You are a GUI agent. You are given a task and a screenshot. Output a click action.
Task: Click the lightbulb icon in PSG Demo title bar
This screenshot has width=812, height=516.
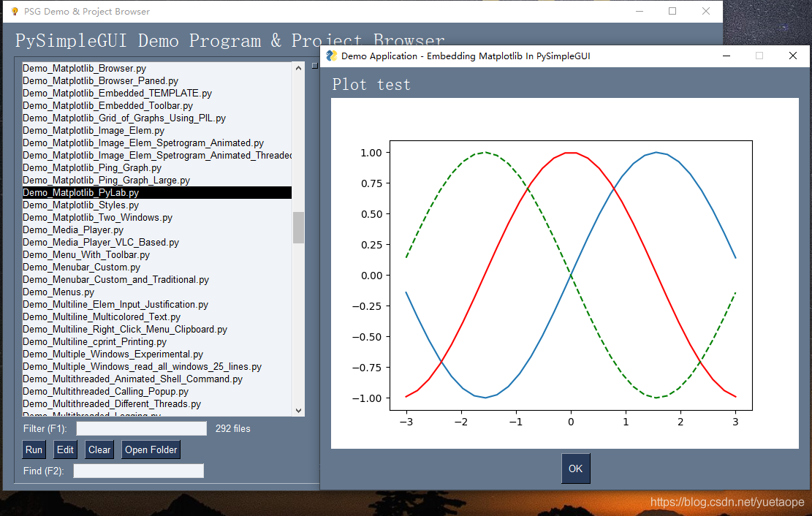point(15,12)
